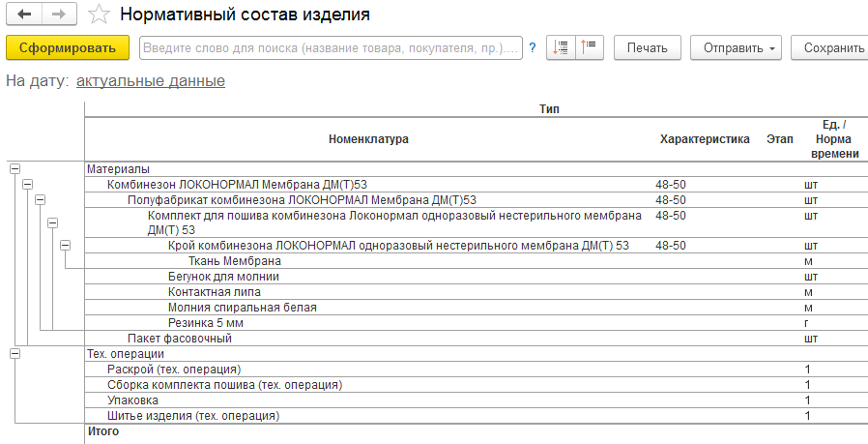Collapse the Полуфабрикат комбинезона row
The height and width of the screenshot is (444, 868).
click(40, 199)
